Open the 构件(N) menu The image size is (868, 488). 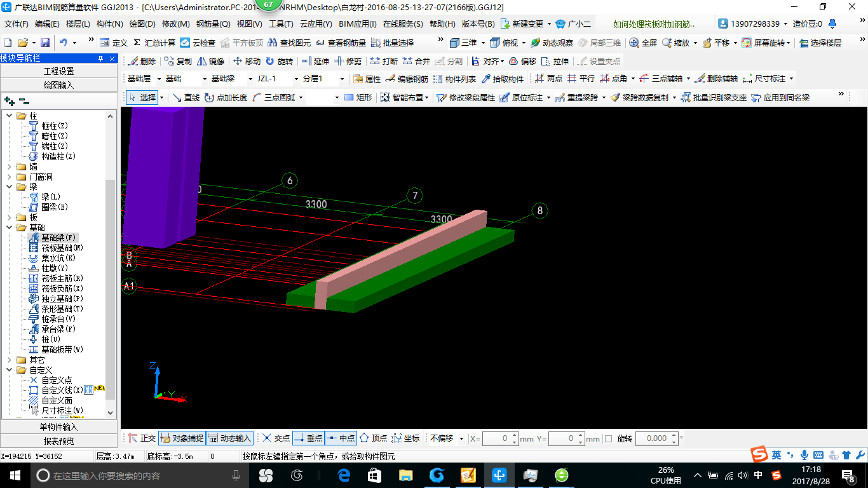[x=109, y=24]
